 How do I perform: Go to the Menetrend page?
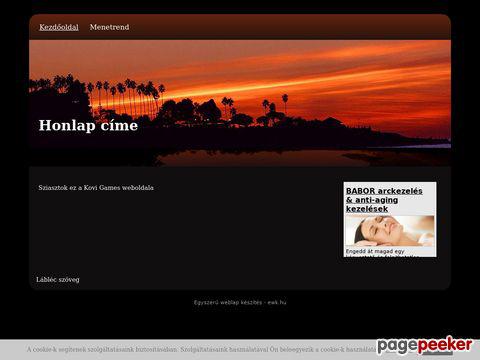[109, 27]
